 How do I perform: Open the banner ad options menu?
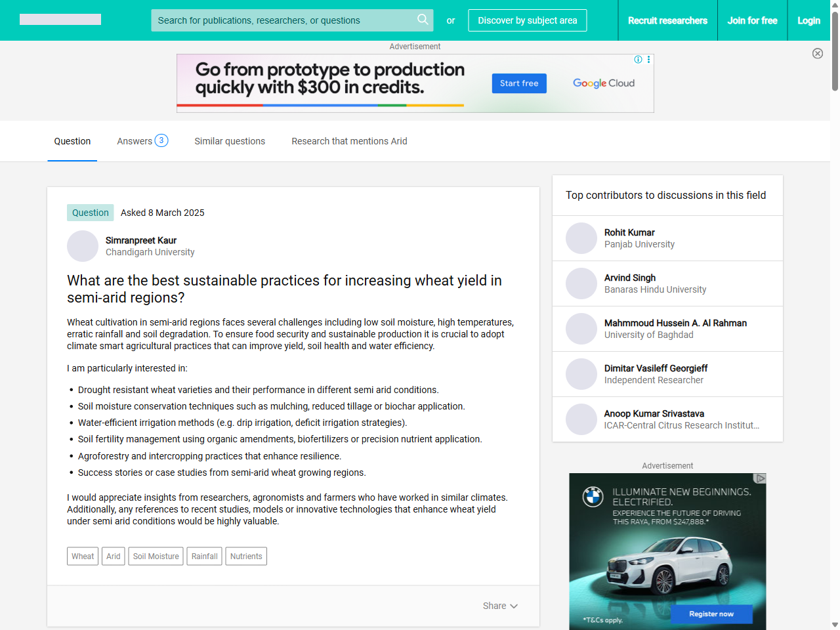(x=649, y=59)
